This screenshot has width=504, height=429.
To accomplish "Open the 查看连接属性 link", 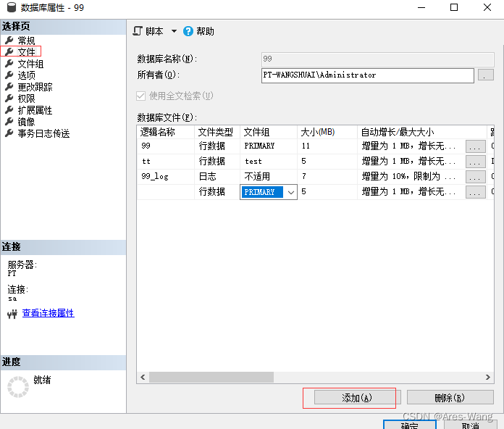I will point(49,313).
